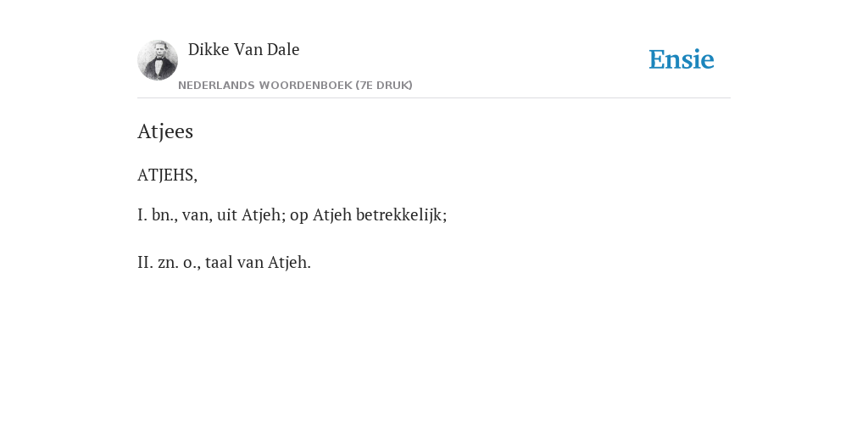Click the word Dale in the author name
Image resolution: width=868 pixels, height=434 pixels.
coord(283,49)
